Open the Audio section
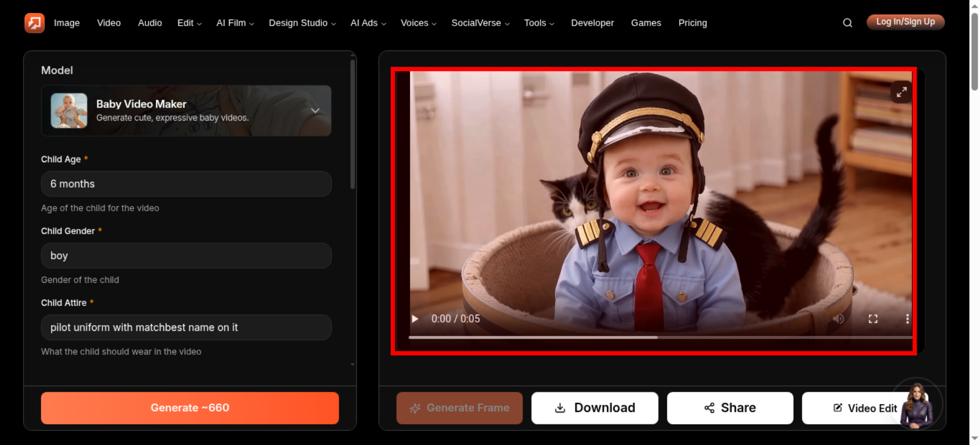Screen dimensions: 980x445 pos(150,23)
